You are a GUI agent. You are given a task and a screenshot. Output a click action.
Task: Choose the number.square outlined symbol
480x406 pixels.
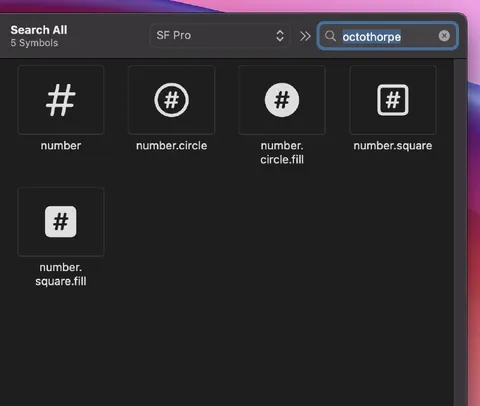tap(393, 100)
